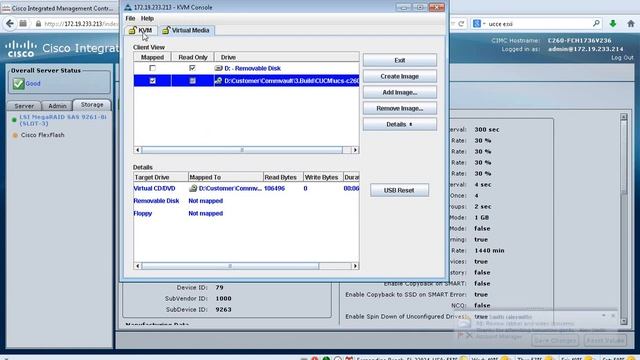Click the Client View scroll left arrow
This screenshot has height=360, width=640.
138,150
